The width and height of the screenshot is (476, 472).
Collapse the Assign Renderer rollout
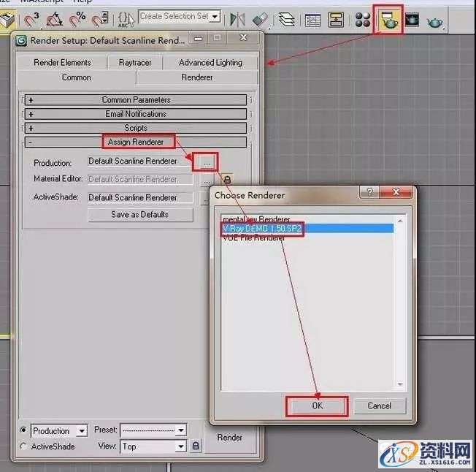(x=136, y=142)
